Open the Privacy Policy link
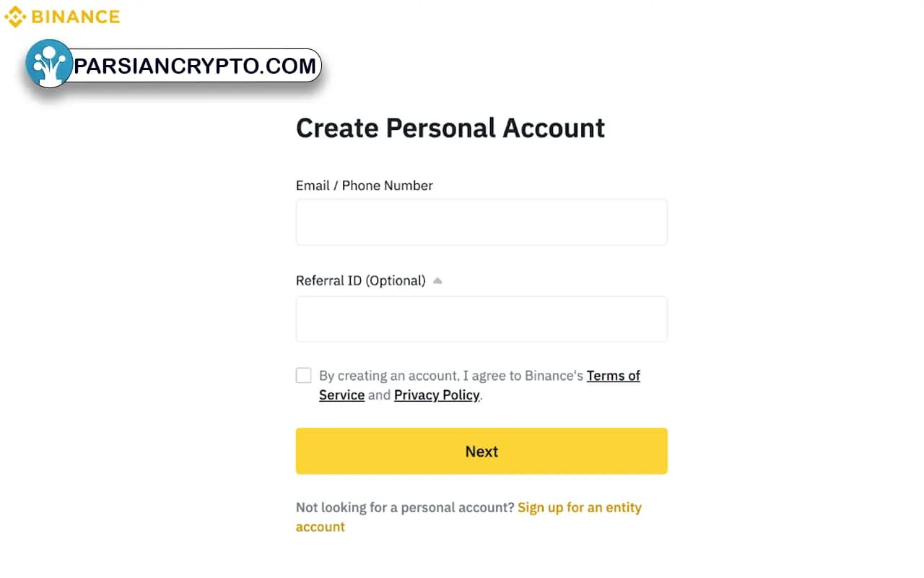Screen dimensions: 924x578 pos(437,395)
